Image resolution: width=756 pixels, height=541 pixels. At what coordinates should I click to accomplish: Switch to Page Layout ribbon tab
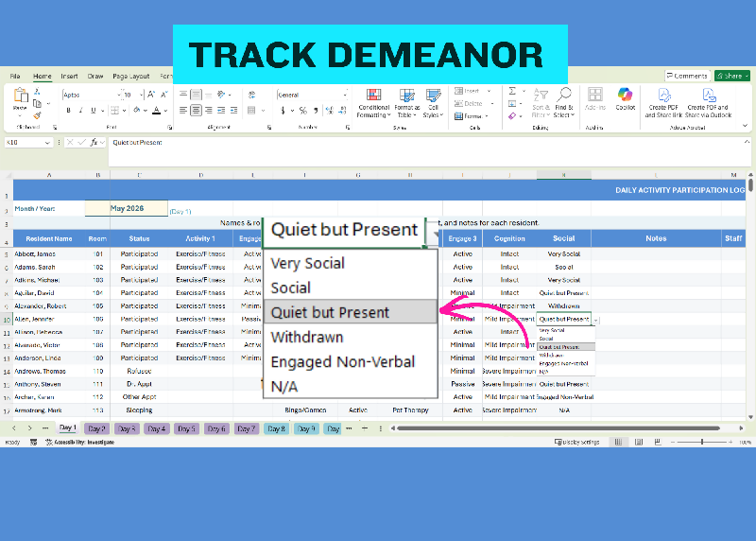pyautogui.click(x=131, y=77)
